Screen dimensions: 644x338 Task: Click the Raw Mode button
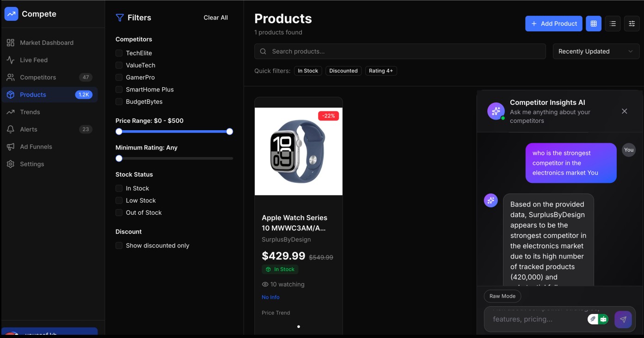(x=503, y=296)
